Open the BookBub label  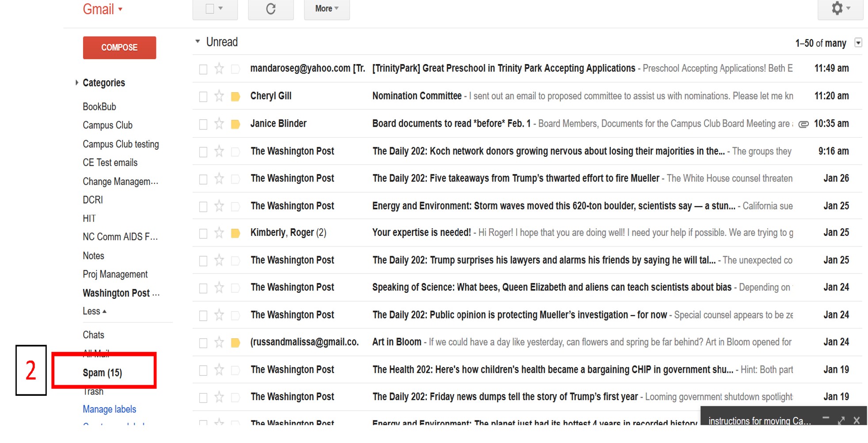pos(99,107)
